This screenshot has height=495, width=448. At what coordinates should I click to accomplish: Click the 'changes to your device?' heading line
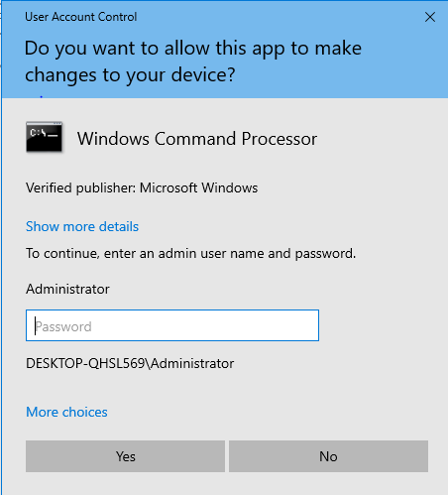(130, 74)
